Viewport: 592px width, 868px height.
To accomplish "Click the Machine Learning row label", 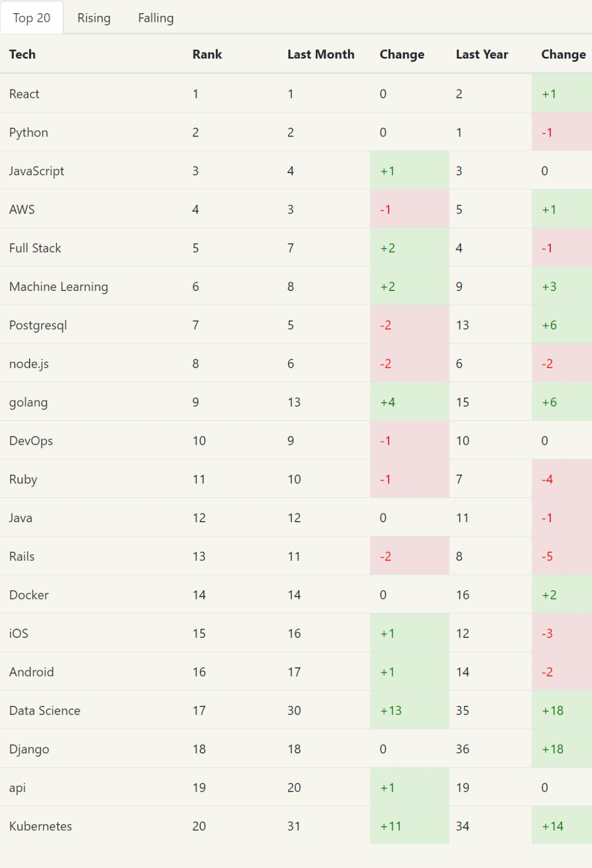I will [x=59, y=287].
